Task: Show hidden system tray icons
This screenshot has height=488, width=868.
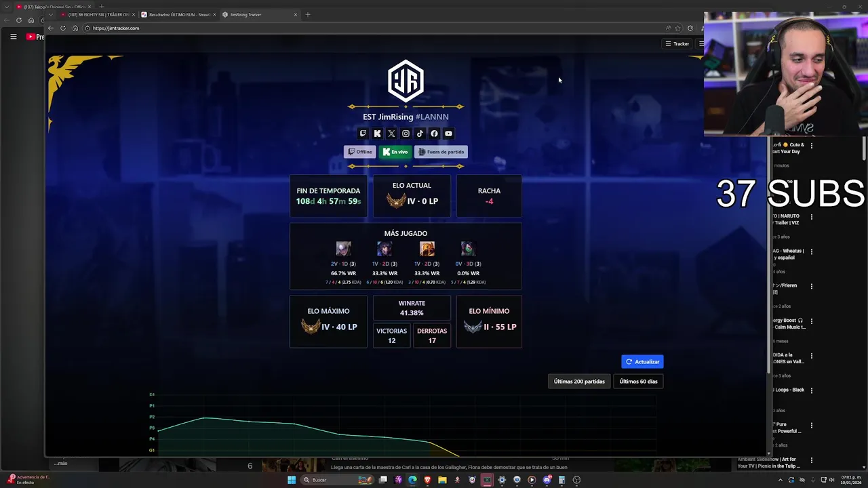Action: (780, 480)
